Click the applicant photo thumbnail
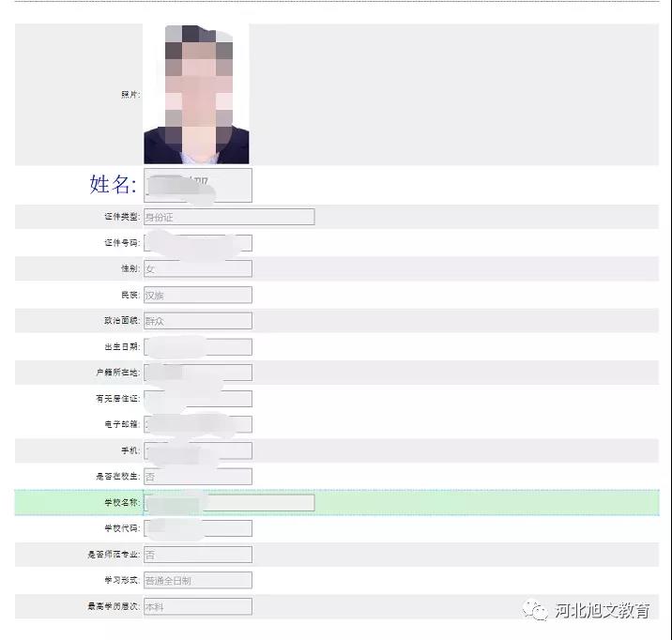The image size is (672, 640). pyautogui.click(x=196, y=94)
